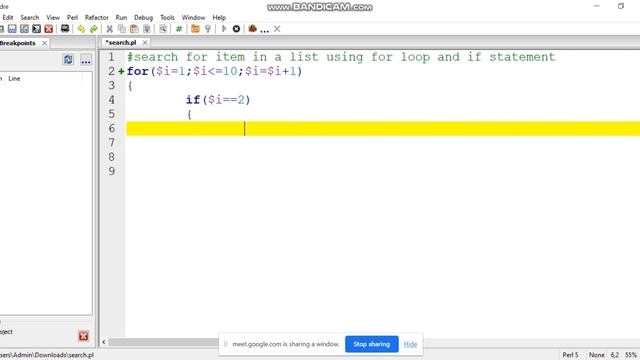Click the Downloads\search.pl file path in status bar
The height and width of the screenshot is (360, 640).
pos(47,355)
